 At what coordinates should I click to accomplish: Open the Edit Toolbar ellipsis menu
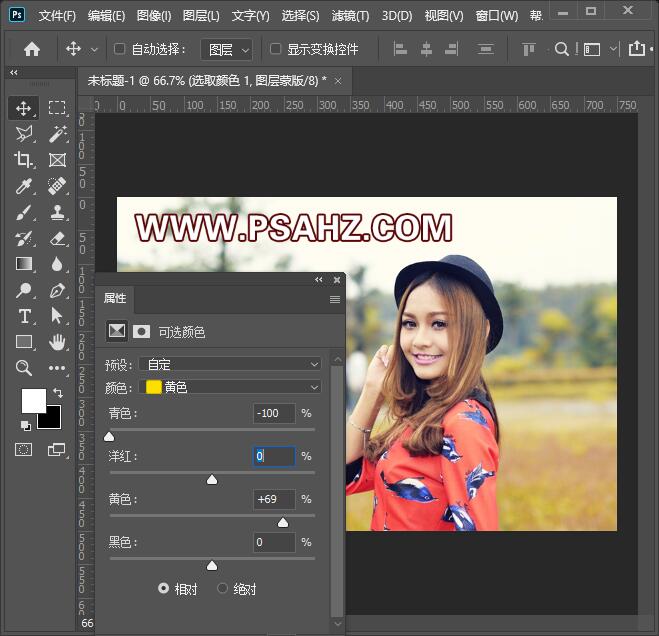coord(57,368)
